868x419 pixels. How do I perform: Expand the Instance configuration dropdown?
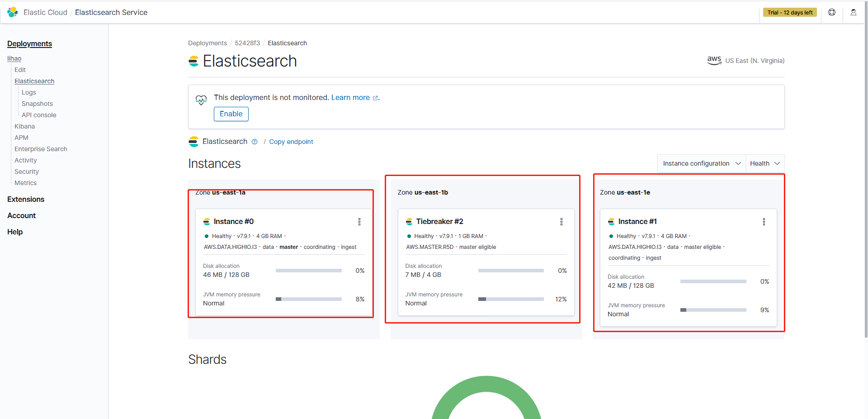click(701, 163)
